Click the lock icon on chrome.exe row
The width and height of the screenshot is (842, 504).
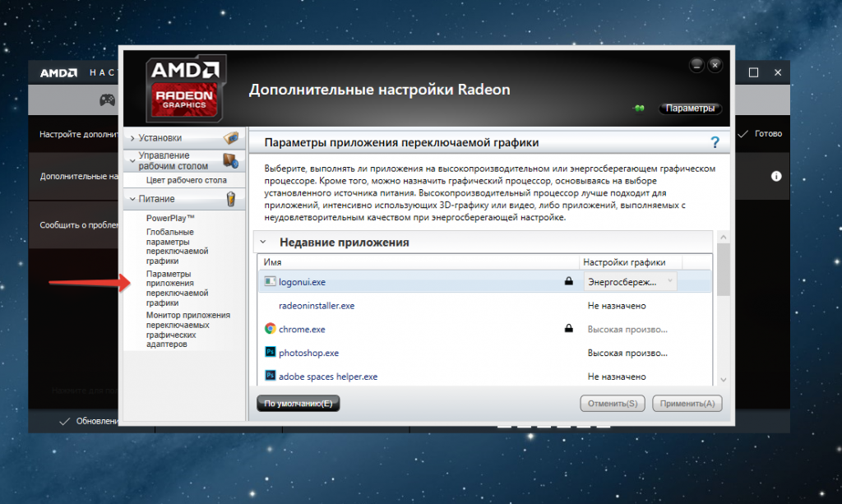(x=567, y=329)
